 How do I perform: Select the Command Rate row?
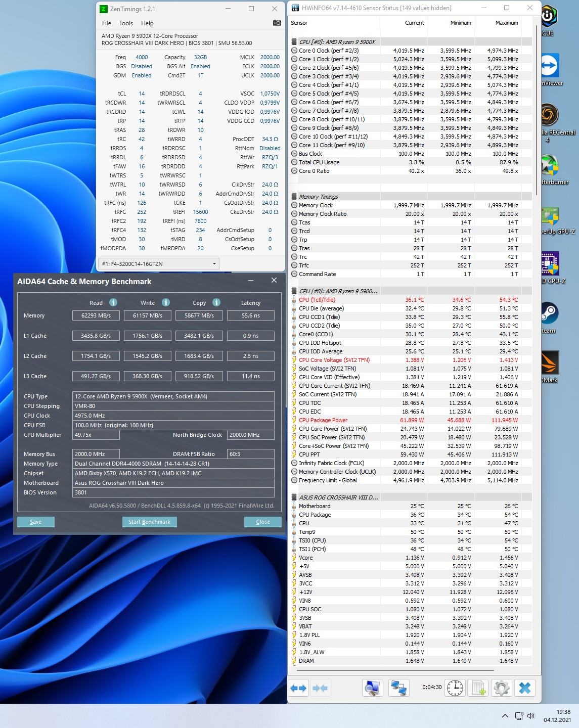411,274
